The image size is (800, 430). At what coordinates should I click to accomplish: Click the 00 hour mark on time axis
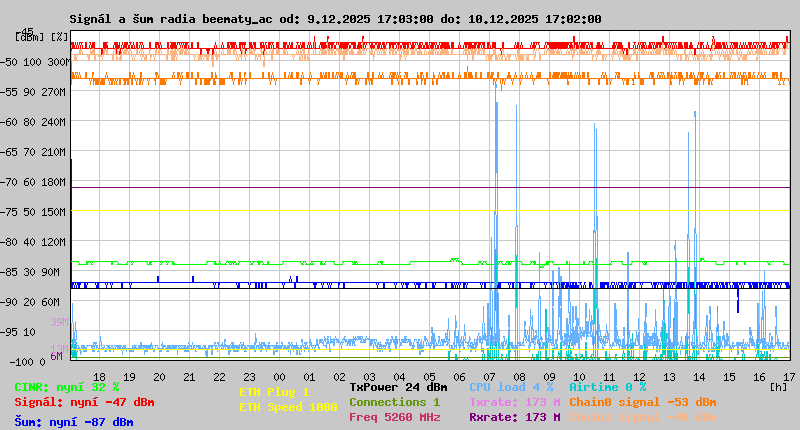coord(279,376)
